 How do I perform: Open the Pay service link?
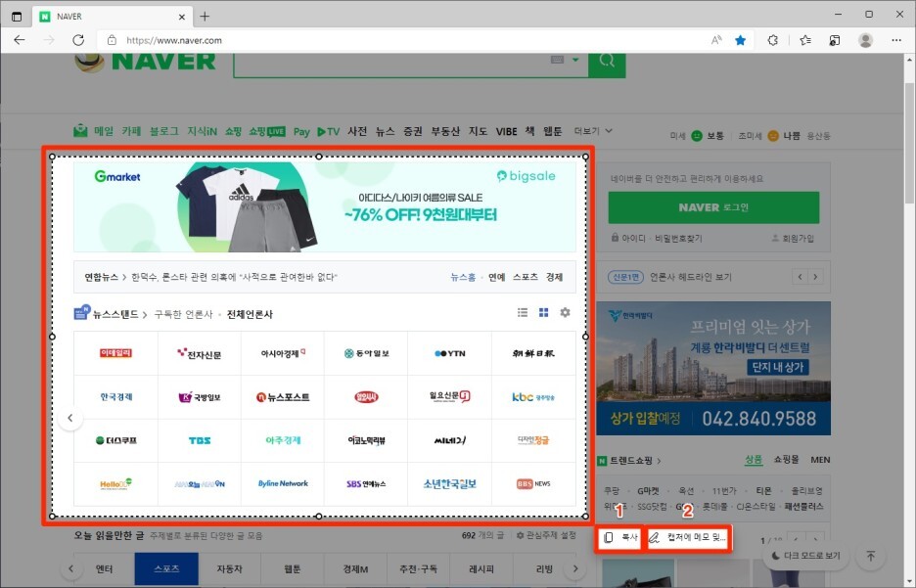301,131
